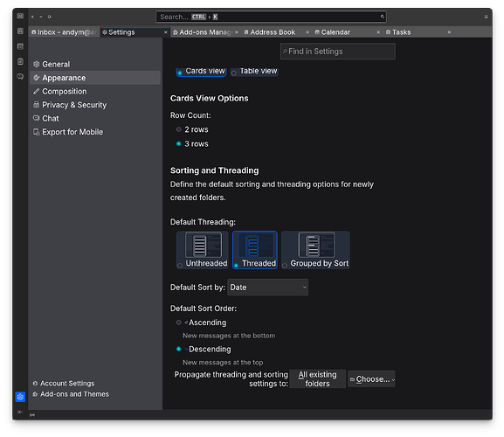Screen dimensions: 504x437
Task: Click the blue Settings gear icon in sidebar
Action: click(x=20, y=397)
